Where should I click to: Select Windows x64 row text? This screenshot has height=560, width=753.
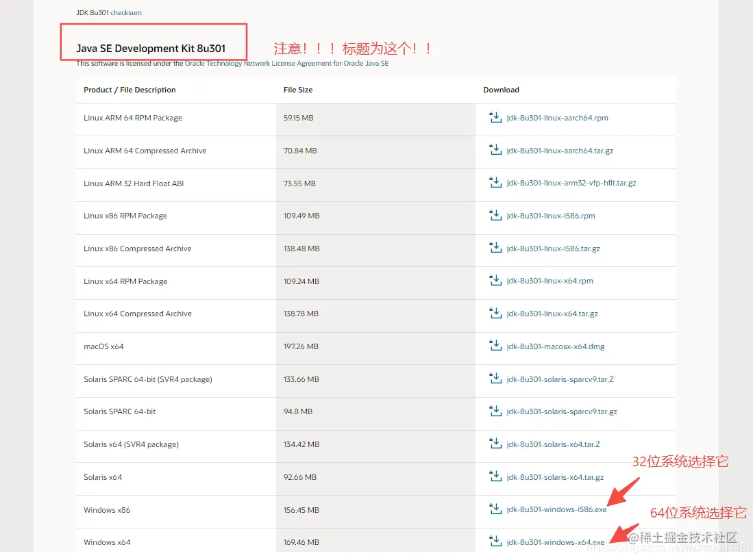107,542
